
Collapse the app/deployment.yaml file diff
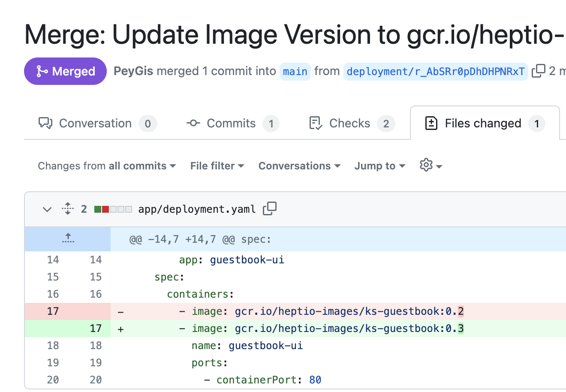coord(47,209)
